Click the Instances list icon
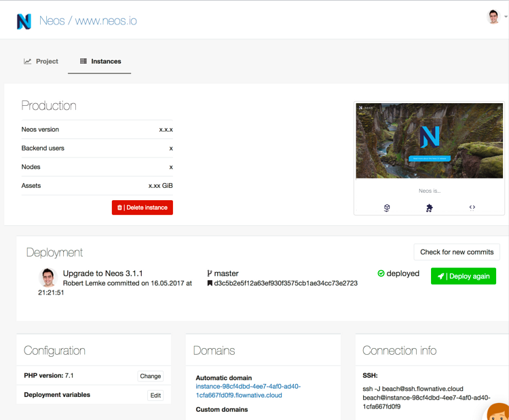This screenshot has width=509, height=420. (x=83, y=61)
